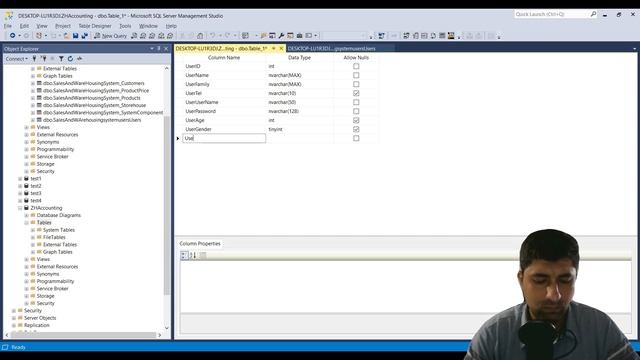Open the Tools menu
The image size is (640, 360).
[125, 26]
